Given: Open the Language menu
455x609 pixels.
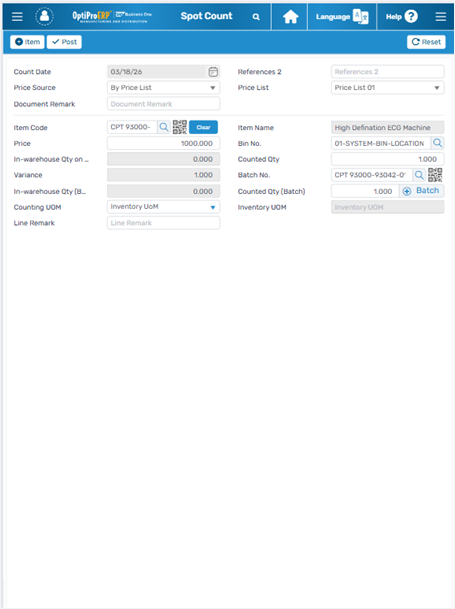Looking at the screenshot, I should click(342, 17).
